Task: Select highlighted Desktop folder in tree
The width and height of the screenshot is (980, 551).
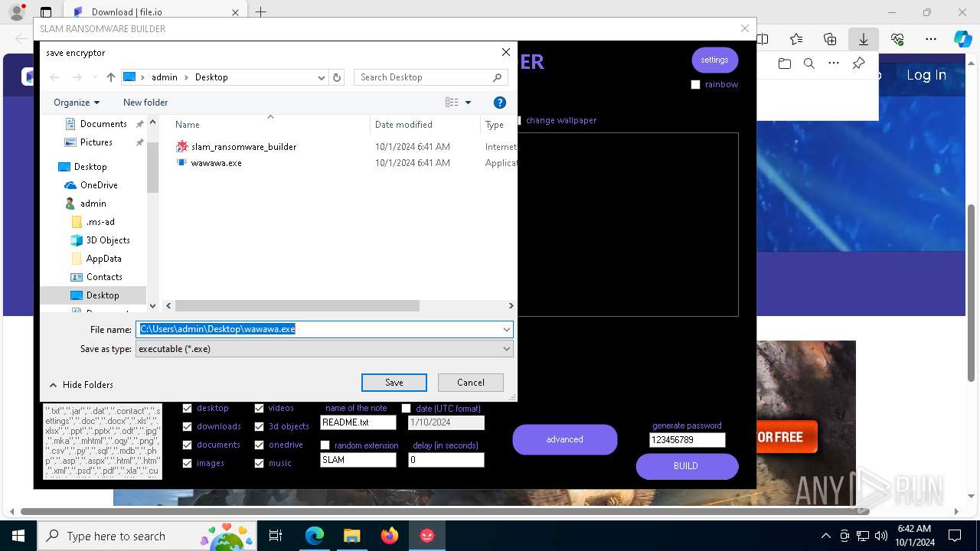Action: click(93, 295)
